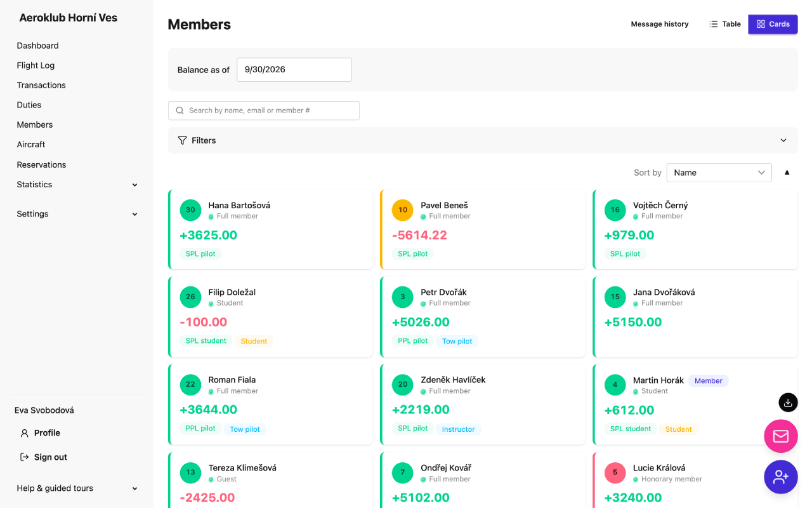The image size is (812, 508).
Task: Click Jana Dvořáková's number 15 badge
Action: pos(615,297)
